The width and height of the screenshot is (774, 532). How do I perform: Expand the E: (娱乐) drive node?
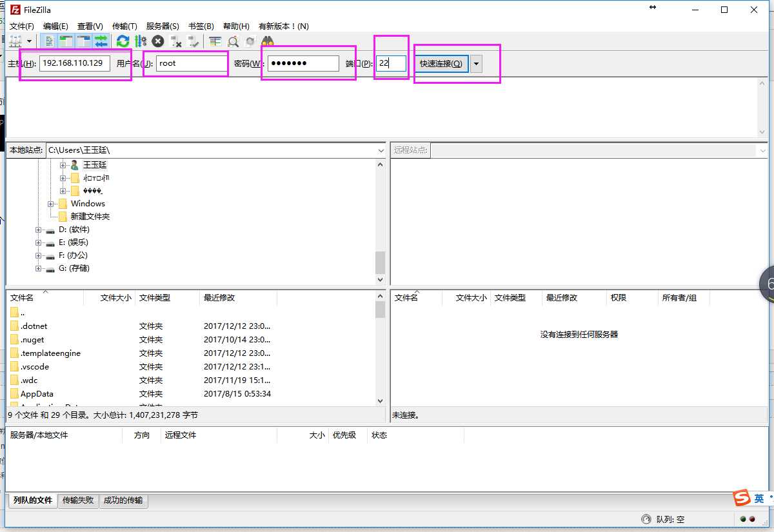tap(38, 242)
